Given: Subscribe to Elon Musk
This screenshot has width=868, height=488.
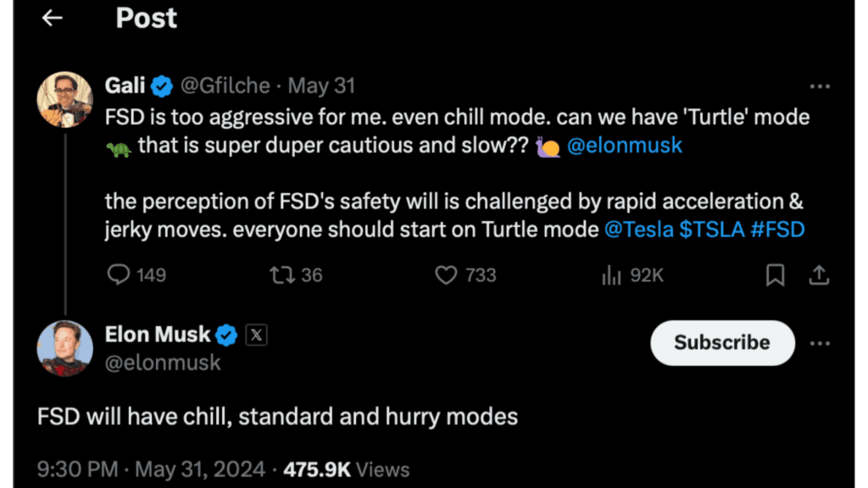Looking at the screenshot, I should [722, 342].
